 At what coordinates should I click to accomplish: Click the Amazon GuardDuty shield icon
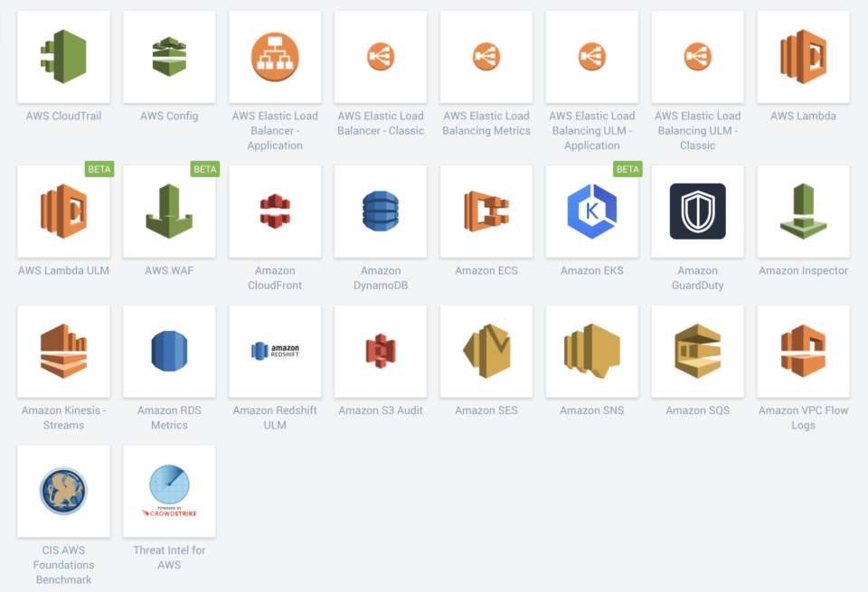click(x=698, y=211)
